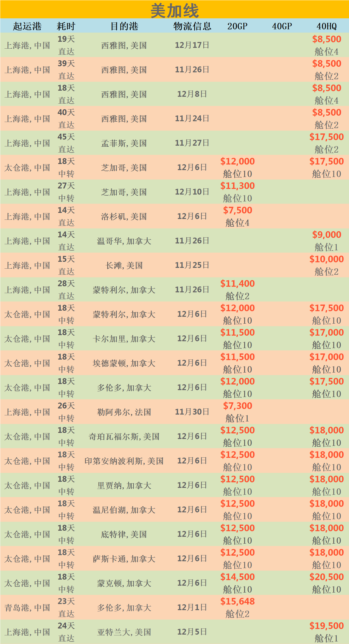
Task: Select the 青岛港, 中国 origin port cell
Action: click(27, 608)
